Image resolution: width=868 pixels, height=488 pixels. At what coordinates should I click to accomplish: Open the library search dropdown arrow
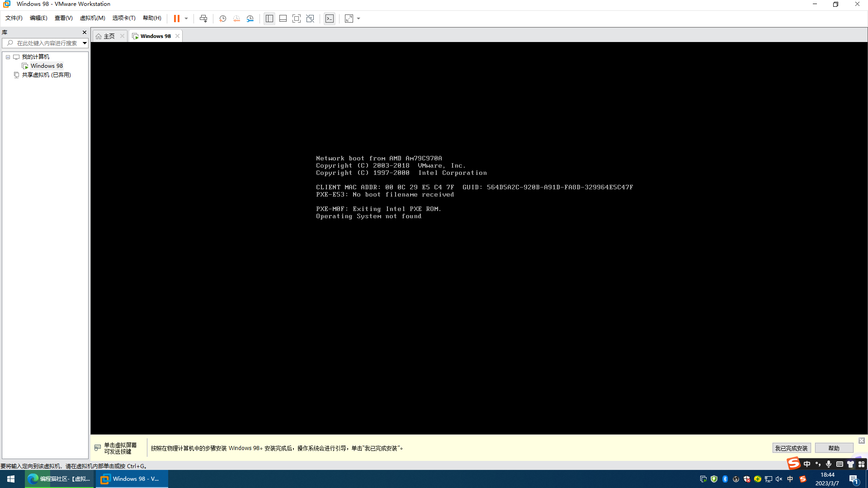[x=85, y=43]
